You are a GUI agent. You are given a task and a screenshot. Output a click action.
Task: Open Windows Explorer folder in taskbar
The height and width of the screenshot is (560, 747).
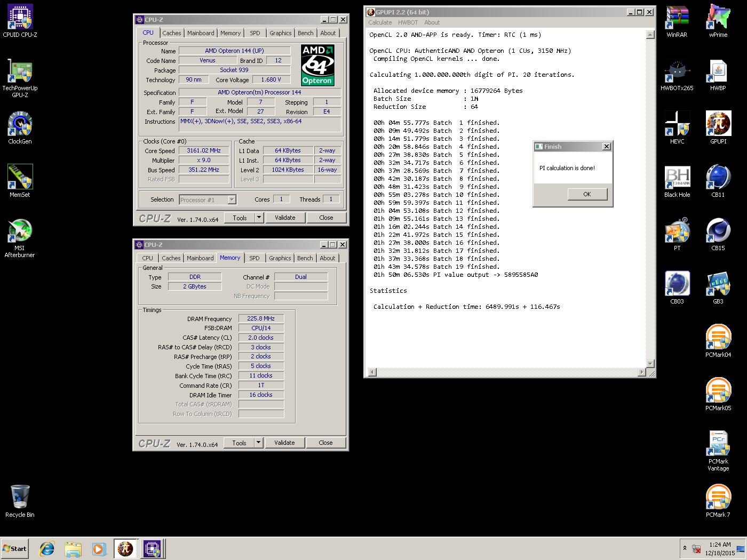(x=73, y=548)
